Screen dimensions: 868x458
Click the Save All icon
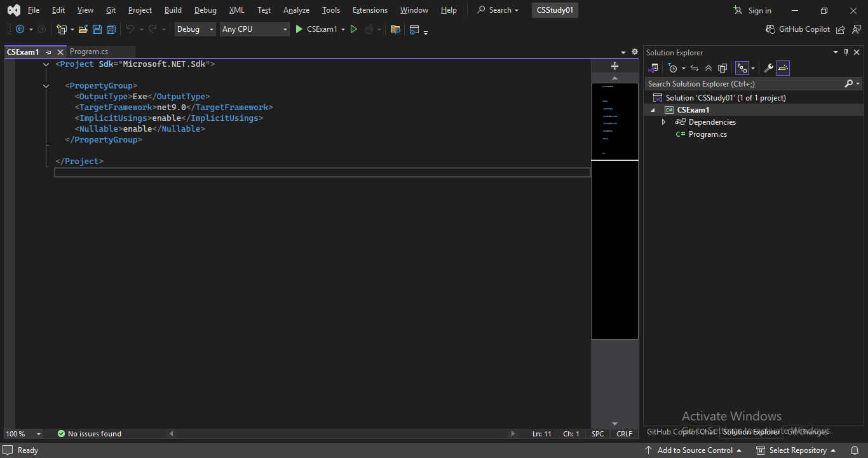[x=111, y=29]
